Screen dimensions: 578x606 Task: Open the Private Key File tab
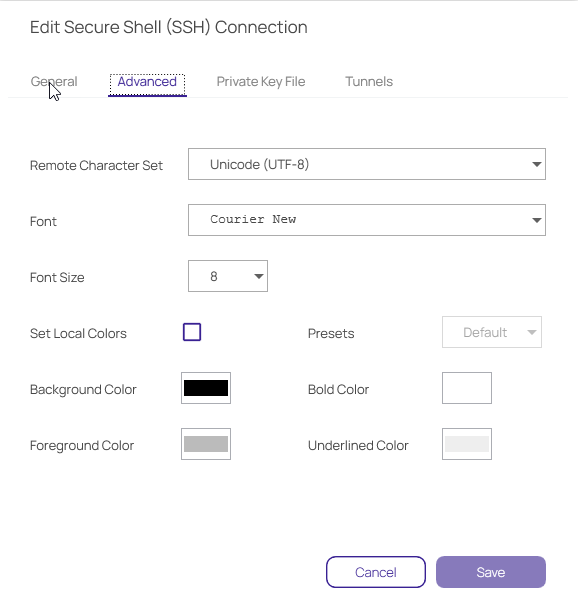click(261, 82)
